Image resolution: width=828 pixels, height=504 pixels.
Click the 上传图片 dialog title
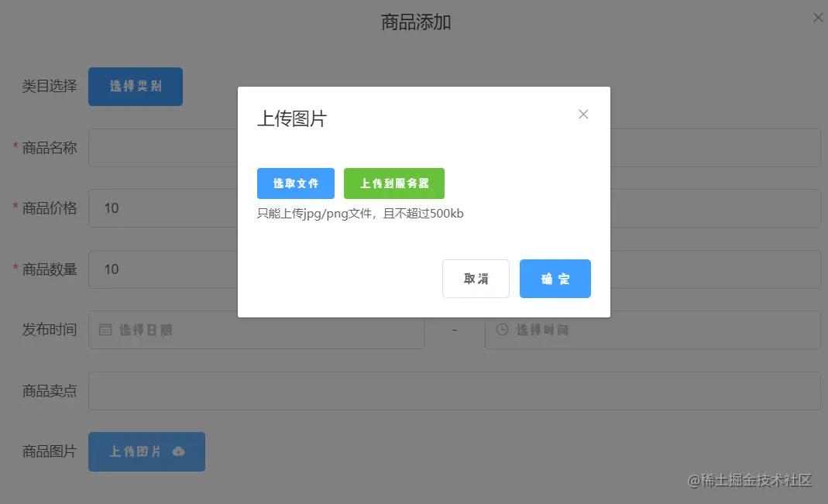(x=292, y=118)
